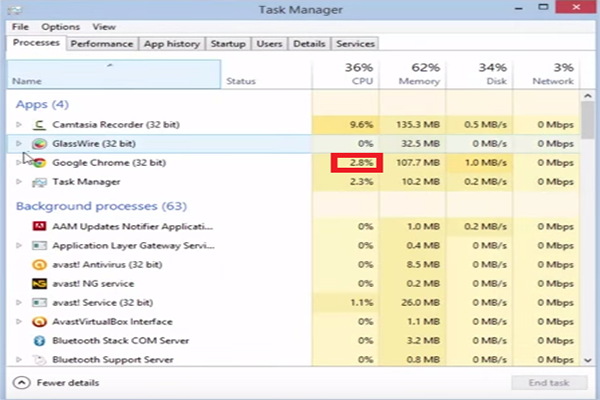Click the vertical scrollbar thumb
Screen dimensions: 600x400
pos(588,121)
